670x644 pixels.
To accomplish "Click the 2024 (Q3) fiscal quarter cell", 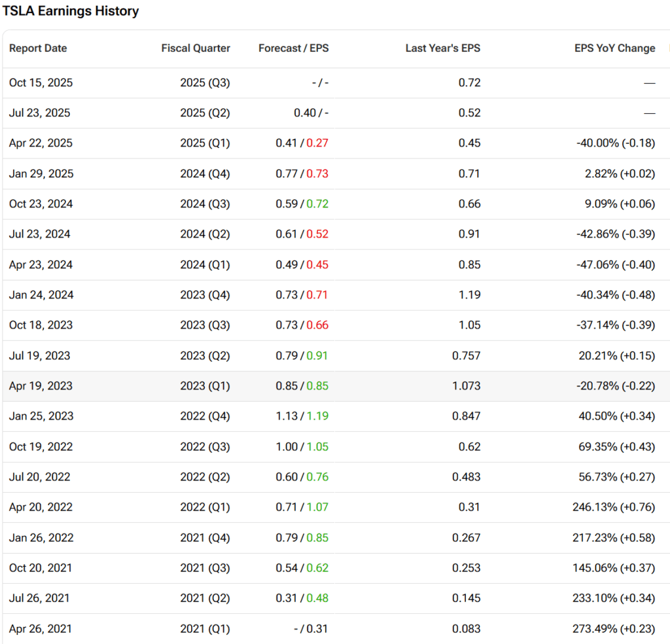I will tap(205, 204).
